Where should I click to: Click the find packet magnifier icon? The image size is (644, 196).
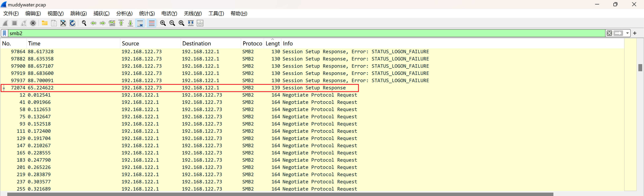coord(84,23)
